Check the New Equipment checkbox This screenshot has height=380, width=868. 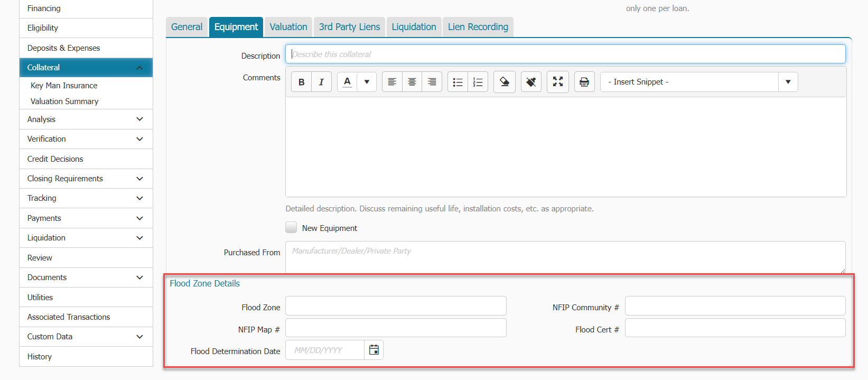click(291, 227)
